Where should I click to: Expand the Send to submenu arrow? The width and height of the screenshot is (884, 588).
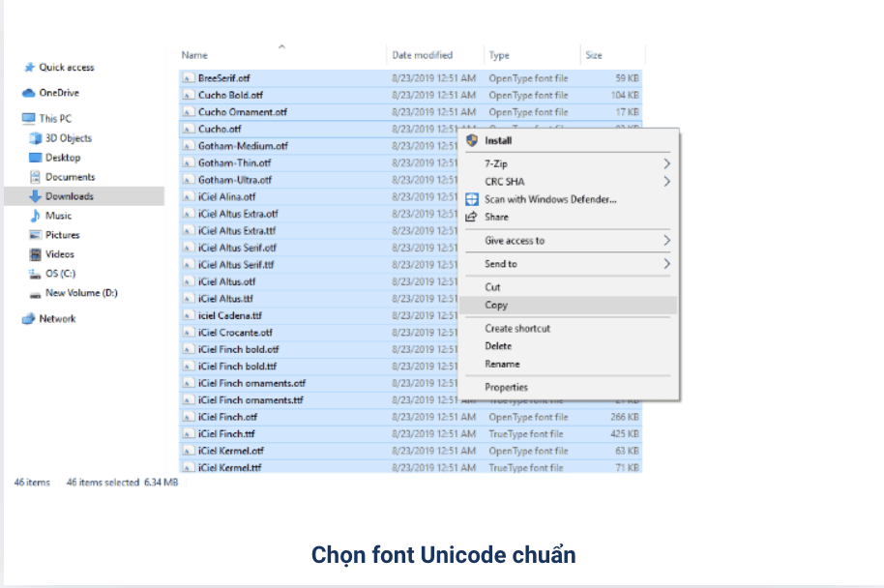[x=666, y=264]
